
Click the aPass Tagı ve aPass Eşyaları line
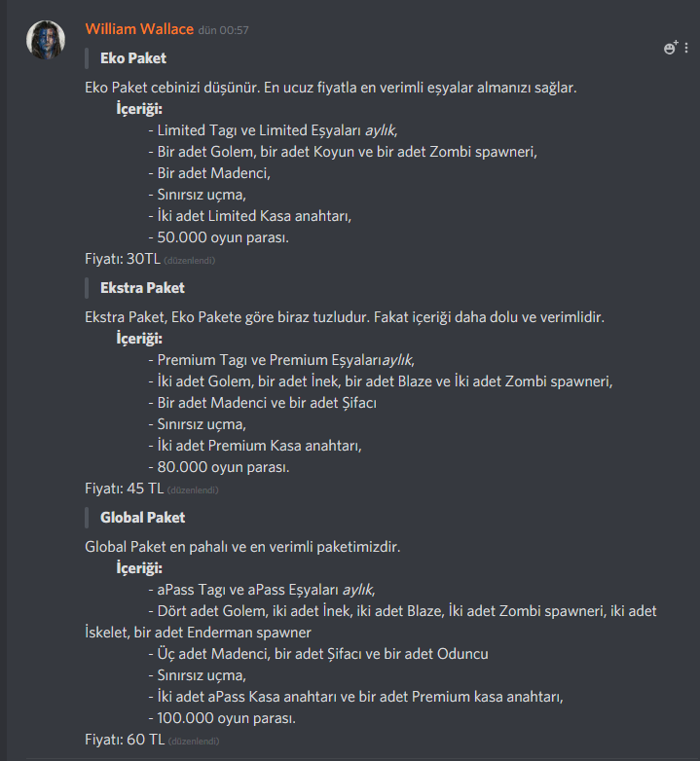[x=262, y=589]
